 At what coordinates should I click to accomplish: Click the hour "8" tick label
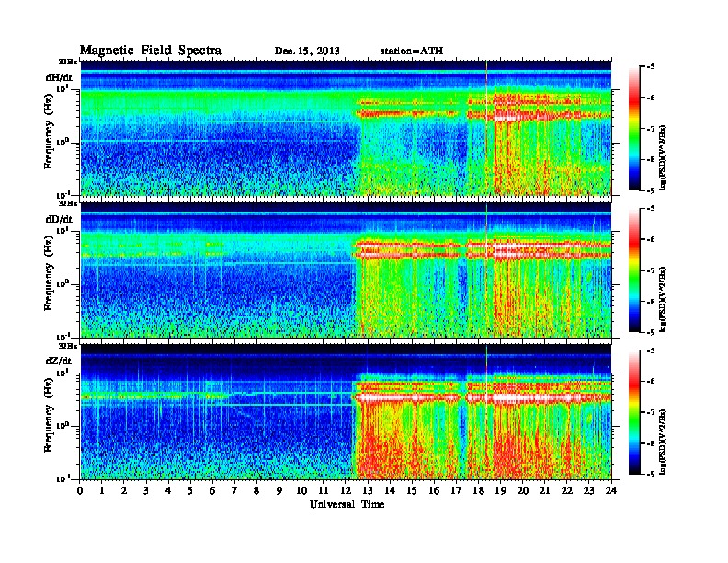point(256,490)
